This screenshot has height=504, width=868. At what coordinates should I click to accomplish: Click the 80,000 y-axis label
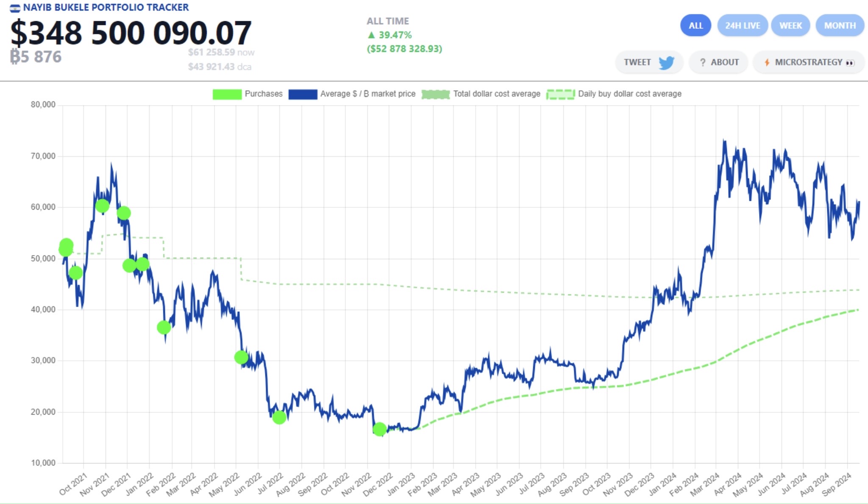43,105
